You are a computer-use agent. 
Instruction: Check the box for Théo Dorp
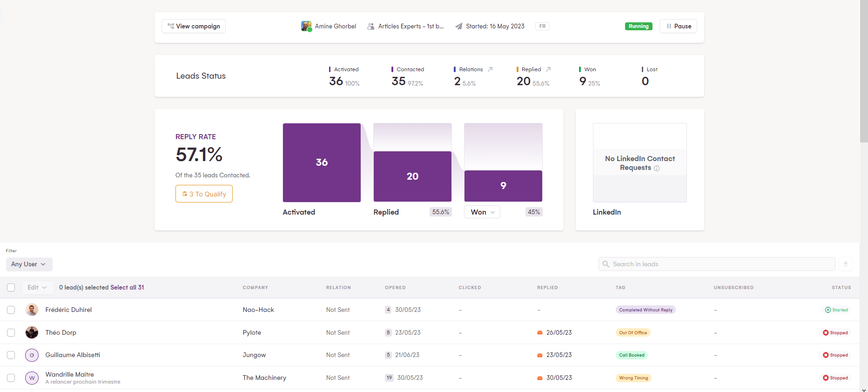tap(11, 333)
